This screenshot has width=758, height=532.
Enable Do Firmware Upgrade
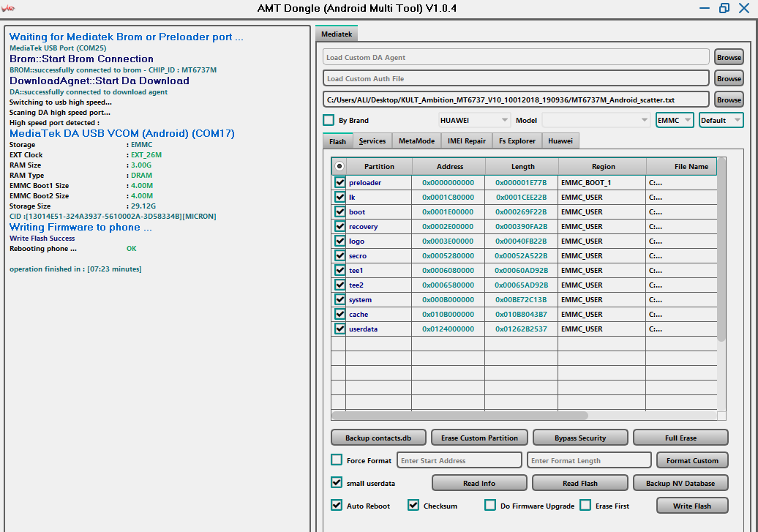click(x=490, y=505)
